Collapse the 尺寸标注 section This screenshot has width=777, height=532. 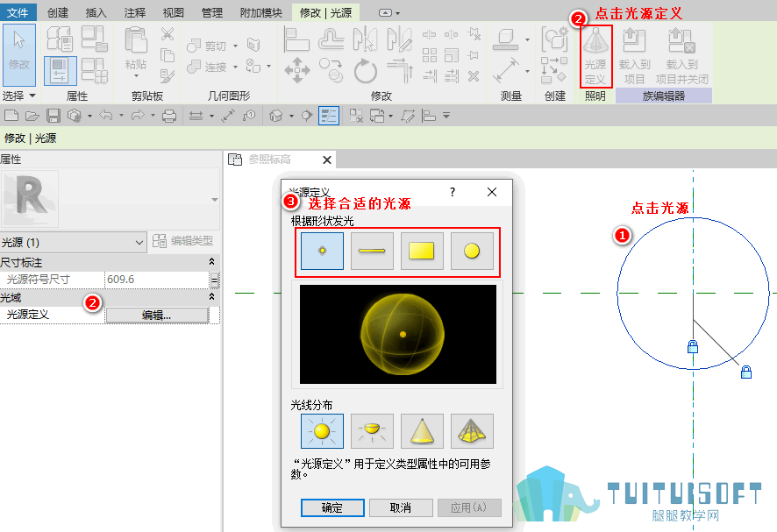tap(211, 261)
